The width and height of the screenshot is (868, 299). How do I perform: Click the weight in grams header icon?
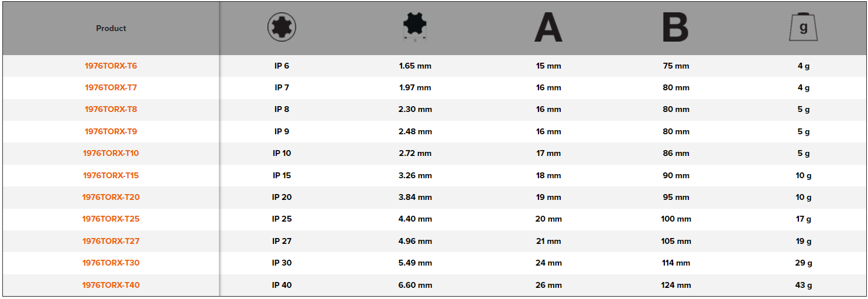(803, 28)
